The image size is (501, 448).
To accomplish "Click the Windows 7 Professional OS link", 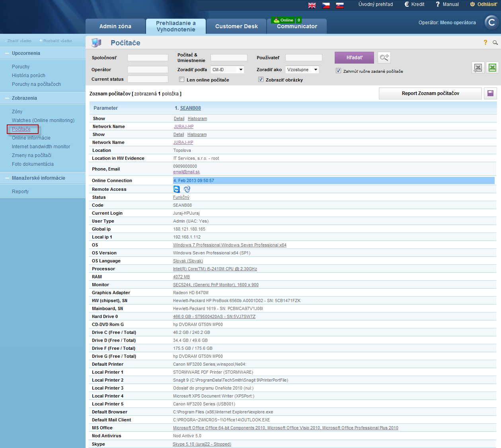I will pos(230,245).
